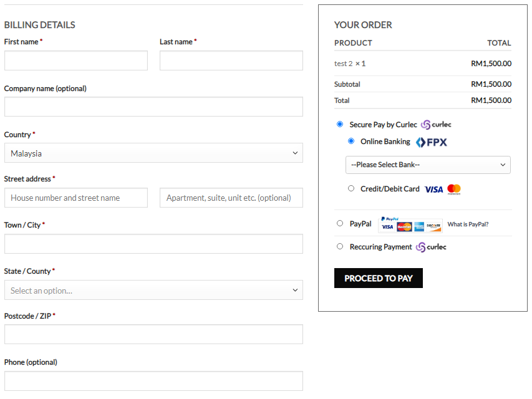
Task: Click the Postcode / ZIP input field
Action: click(x=153, y=335)
